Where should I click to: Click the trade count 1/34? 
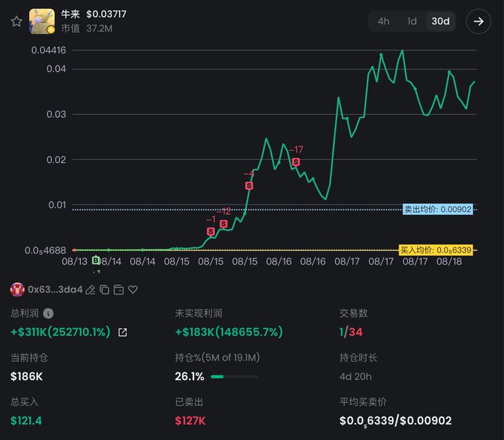pos(351,332)
